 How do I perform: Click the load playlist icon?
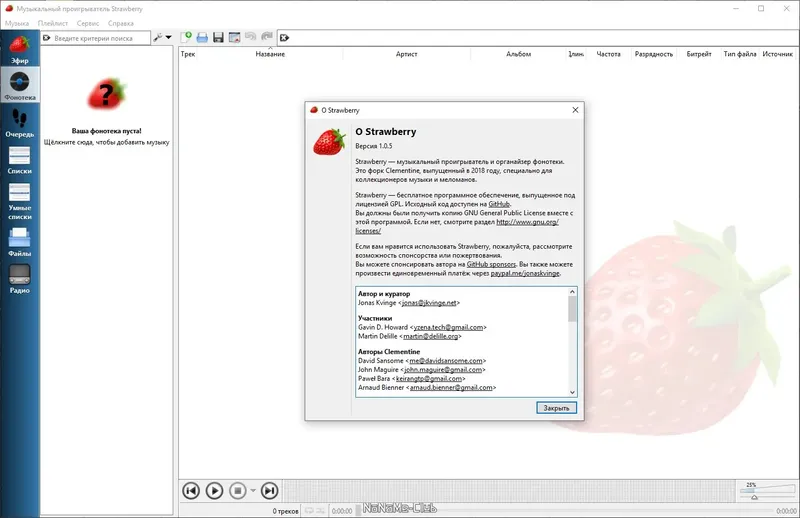[202, 37]
